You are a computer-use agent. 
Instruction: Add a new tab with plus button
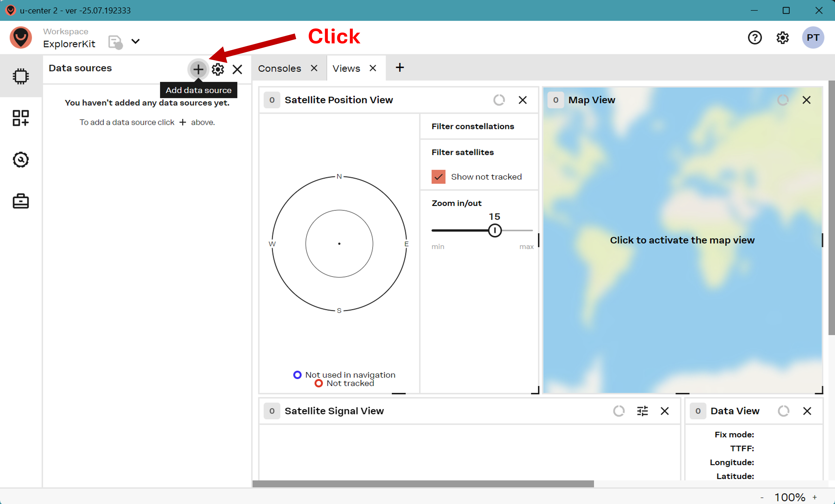coord(400,67)
